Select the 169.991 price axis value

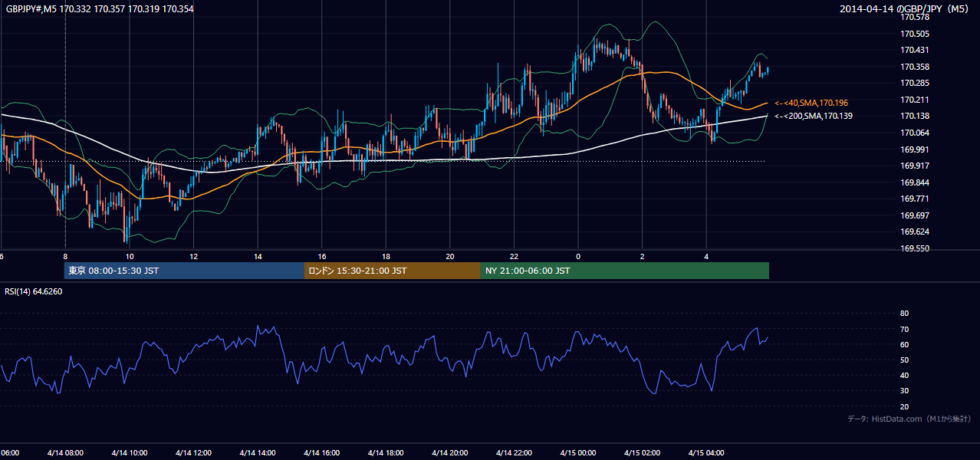click(915, 149)
